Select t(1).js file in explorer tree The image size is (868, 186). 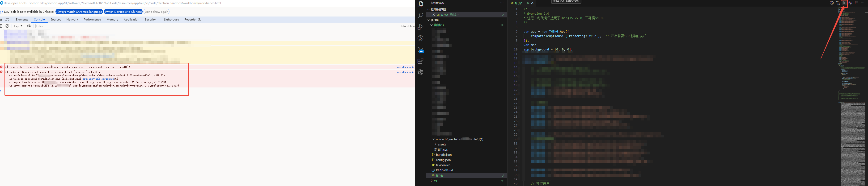point(466,176)
